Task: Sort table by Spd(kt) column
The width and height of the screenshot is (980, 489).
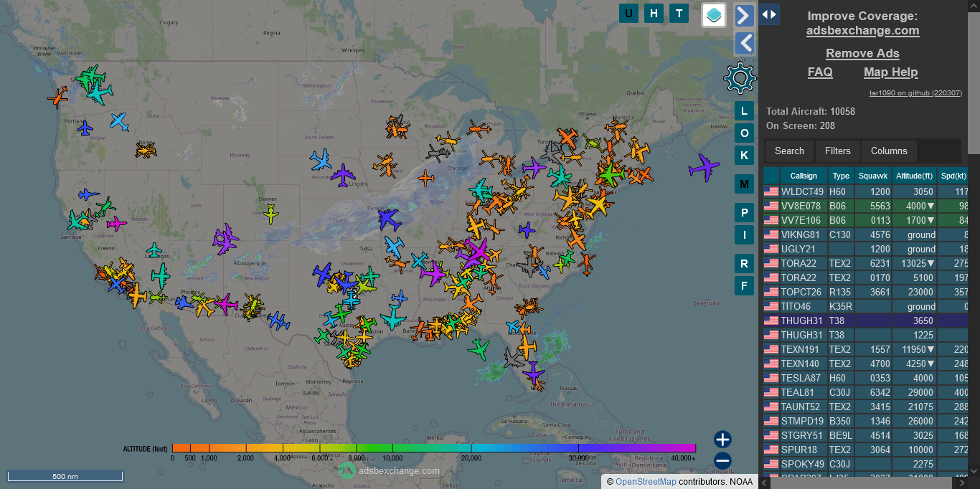Action: click(953, 176)
